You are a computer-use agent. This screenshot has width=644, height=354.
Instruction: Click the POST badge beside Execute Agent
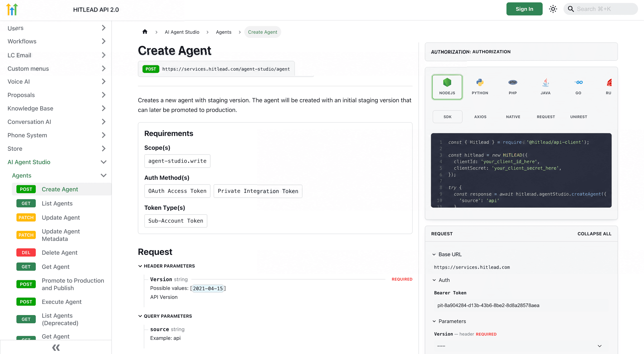pyautogui.click(x=26, y=302)
